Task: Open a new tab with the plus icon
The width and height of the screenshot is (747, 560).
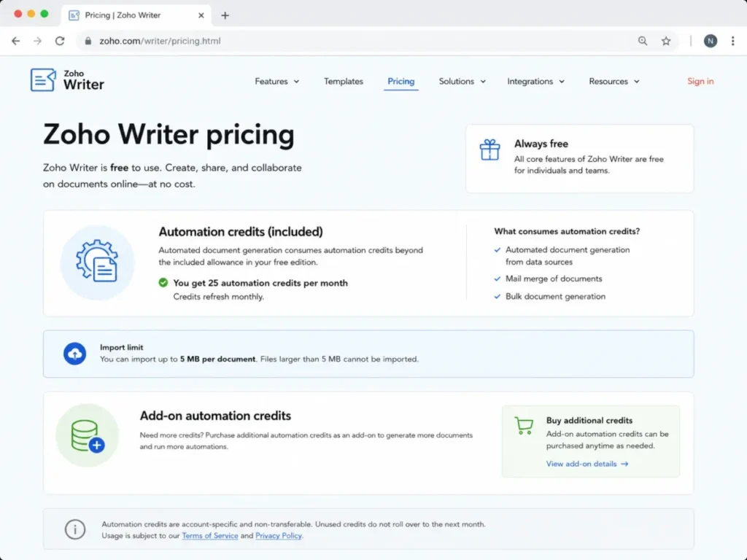Action: [x=225, y=15]
